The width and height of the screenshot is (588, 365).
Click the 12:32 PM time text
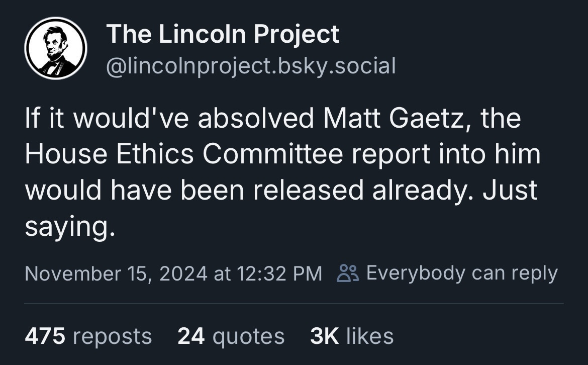pos(279,273)
